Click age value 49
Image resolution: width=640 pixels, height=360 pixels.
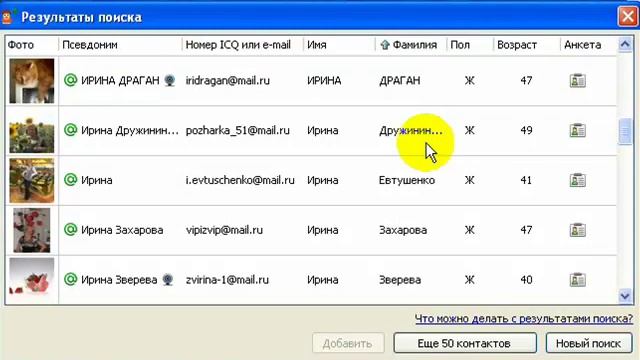click(526, 130)
